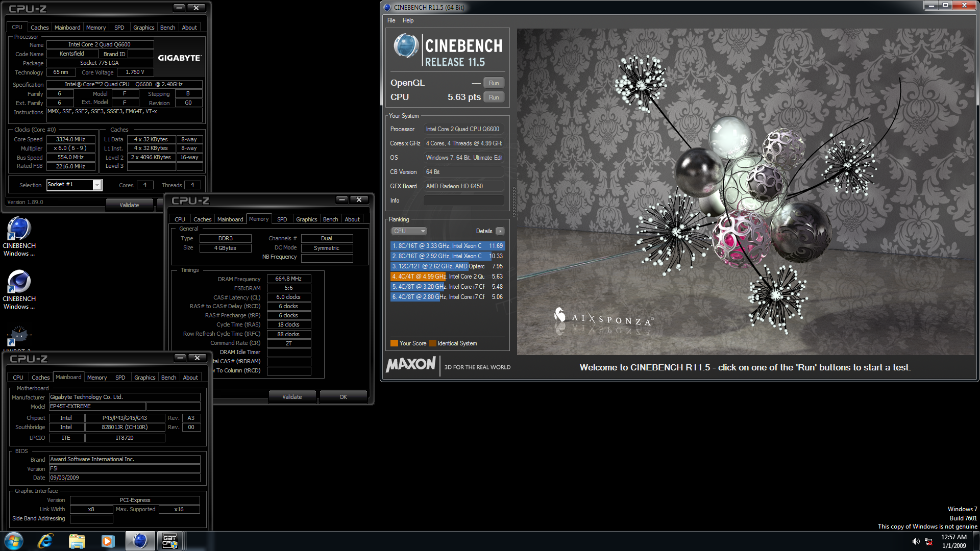The width and height of the screenshot is (980, 551).
Task: Switch to Memory tab in top CPU-Z window
Action: tap(96, 28)
